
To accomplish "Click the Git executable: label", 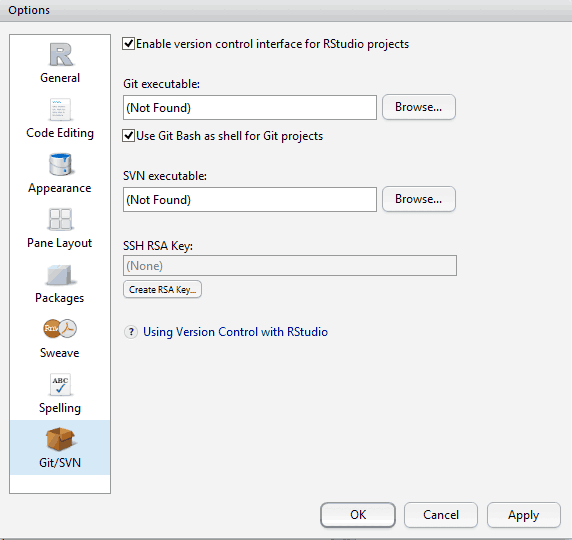I will 161,84.
